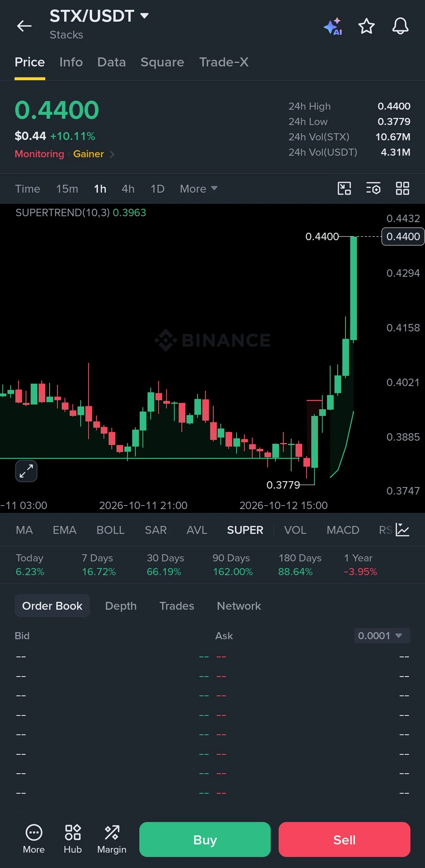
Task: Expand the STX/USDT pair selector
Action: (x=99, y=16)
